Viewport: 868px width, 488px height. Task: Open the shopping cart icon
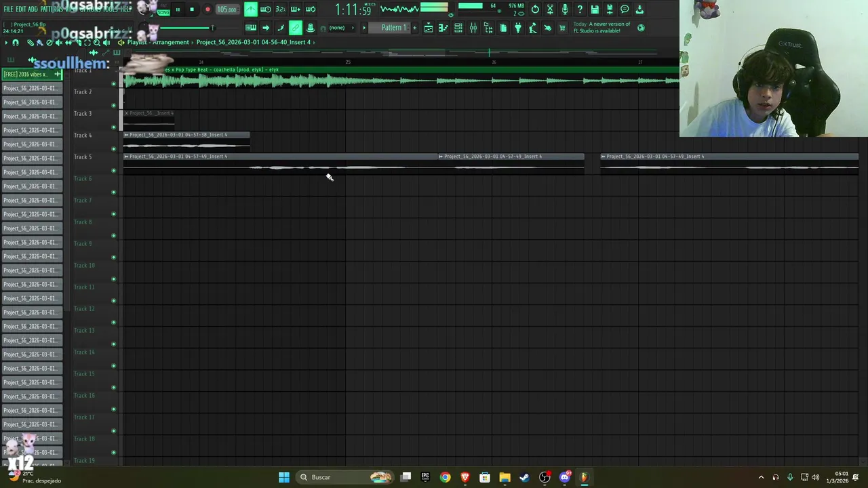coord(562,28)
